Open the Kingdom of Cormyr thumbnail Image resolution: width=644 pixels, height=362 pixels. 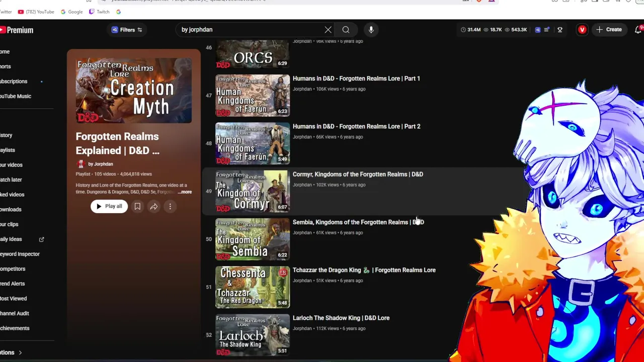(x=253, y=192)
